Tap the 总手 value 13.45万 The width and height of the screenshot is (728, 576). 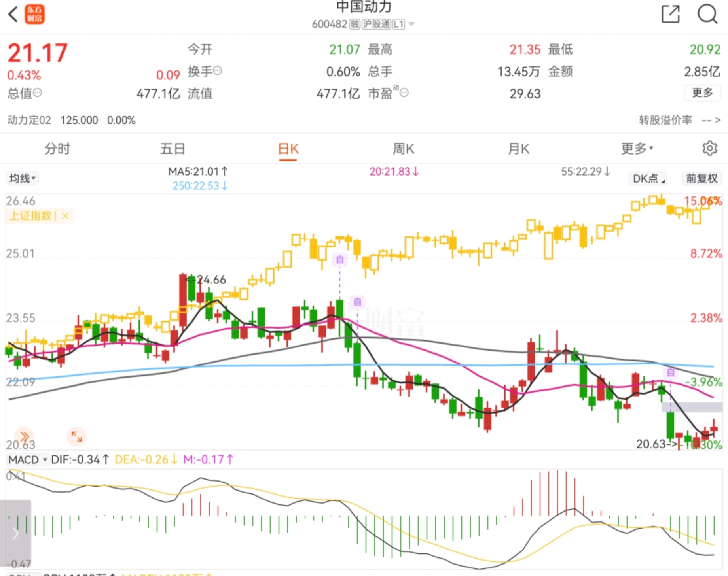click(519, 72)
